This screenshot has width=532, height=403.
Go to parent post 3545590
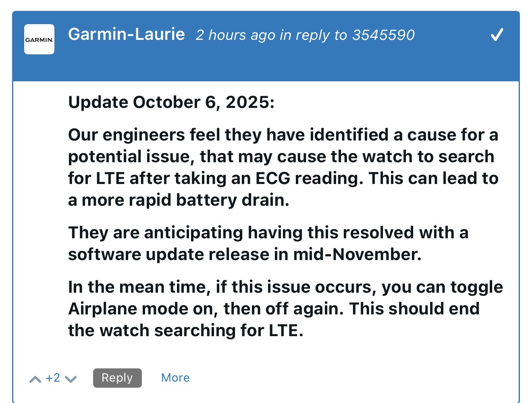pos(383,35)
